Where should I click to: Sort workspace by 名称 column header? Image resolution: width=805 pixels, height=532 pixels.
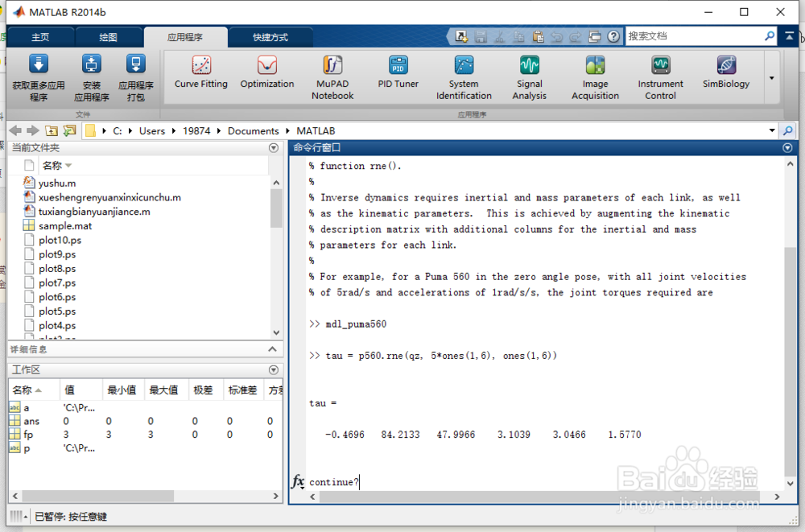tap(35, 390)
